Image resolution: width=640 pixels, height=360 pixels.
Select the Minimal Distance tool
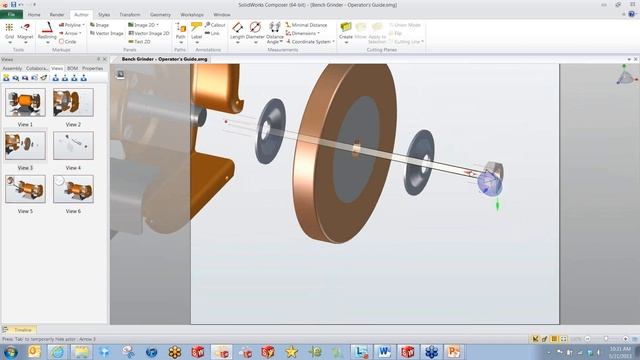pyautogui.click(x=306, y=25)
